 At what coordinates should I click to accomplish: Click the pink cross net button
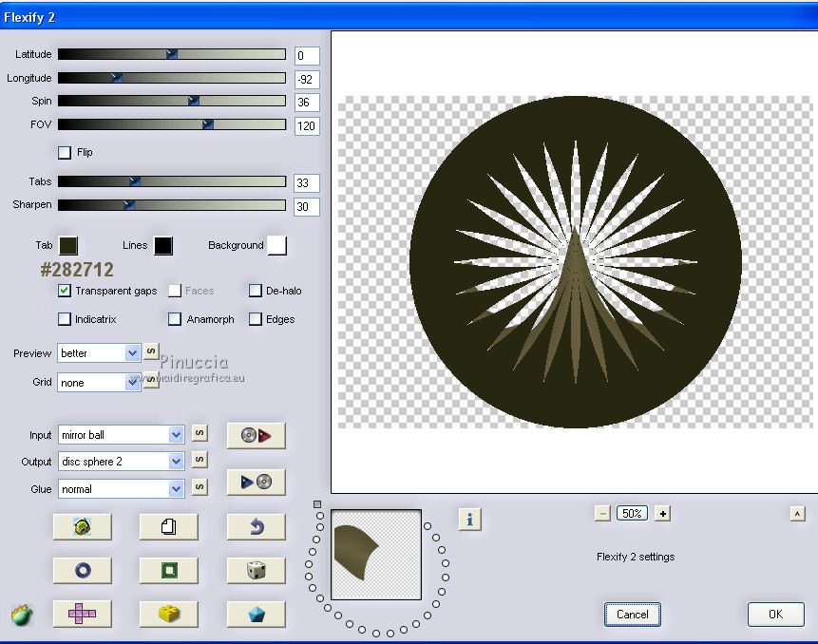(x=83, y=614)
